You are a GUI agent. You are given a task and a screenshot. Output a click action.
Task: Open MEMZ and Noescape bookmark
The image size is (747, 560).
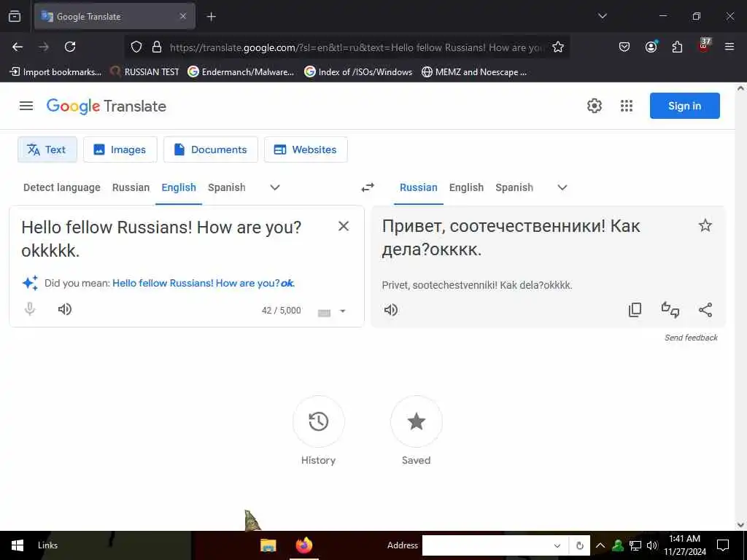474,72
